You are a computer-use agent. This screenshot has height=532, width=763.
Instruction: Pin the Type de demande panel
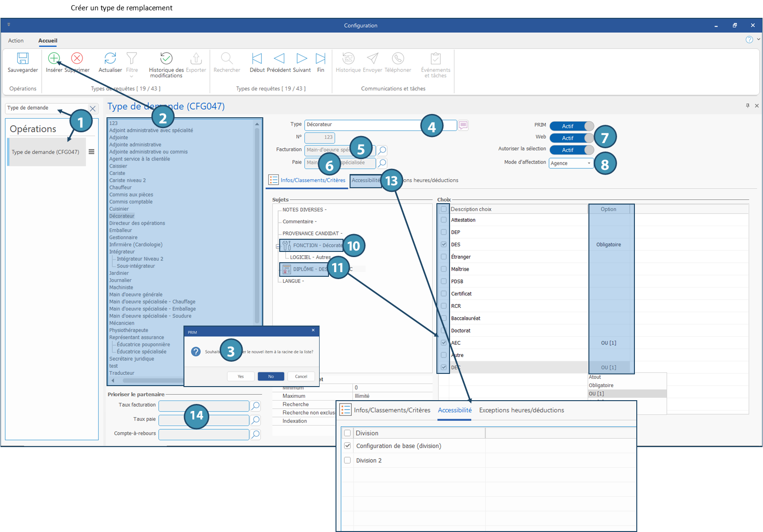pos(748,106)
